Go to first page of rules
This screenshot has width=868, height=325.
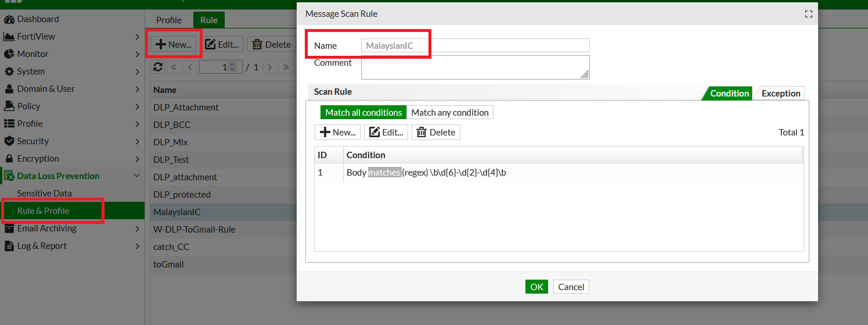[174, 67]
